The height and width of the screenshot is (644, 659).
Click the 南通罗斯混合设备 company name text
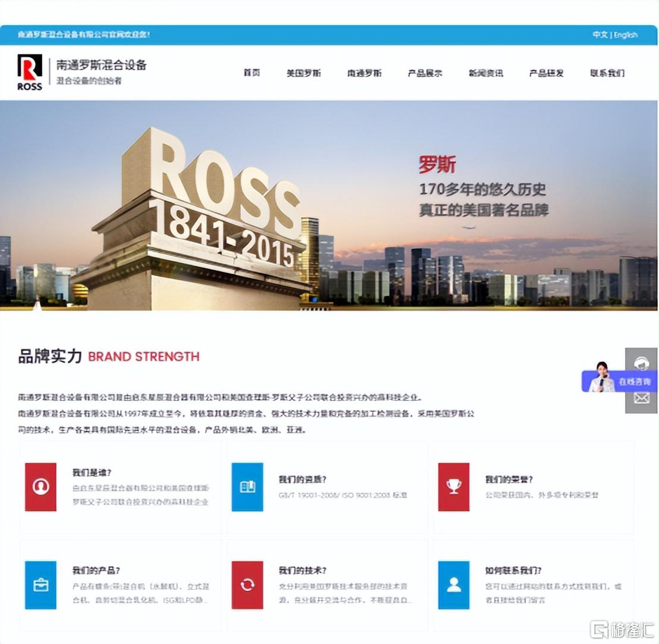(101, 65)
